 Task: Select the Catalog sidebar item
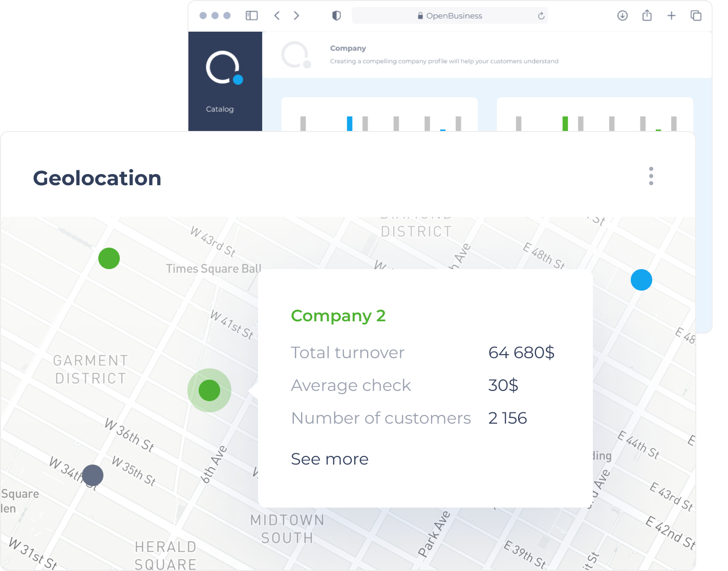pos(220,109)
